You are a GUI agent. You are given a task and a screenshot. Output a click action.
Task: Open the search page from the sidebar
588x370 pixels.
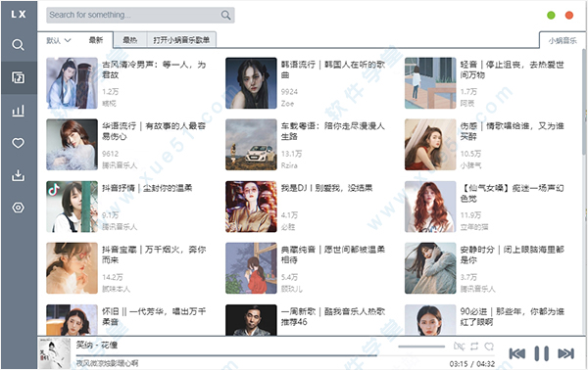click(x=18, y=45)
